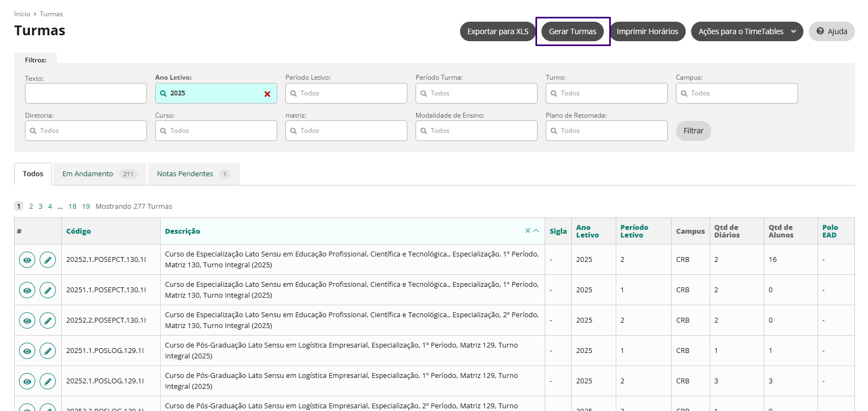
Task: Open the Ajuda help button
Action: point(832,31)
